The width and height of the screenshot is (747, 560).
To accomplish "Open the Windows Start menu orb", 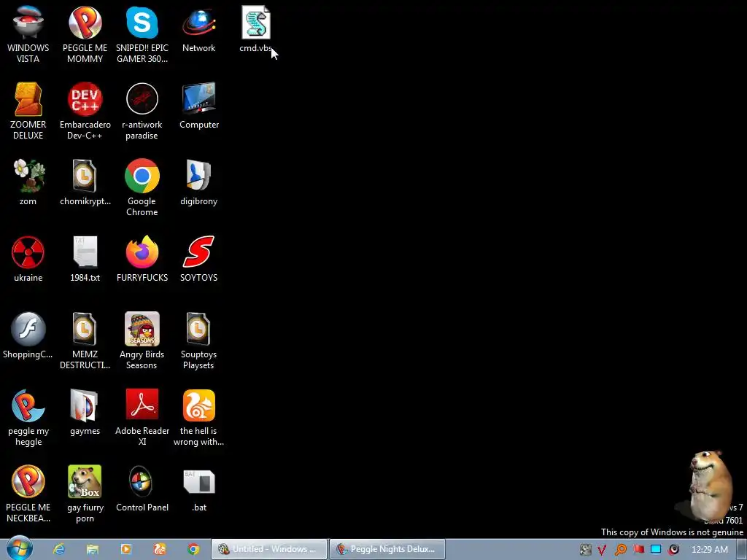I will pyautogui.click(x=20, y=548).
